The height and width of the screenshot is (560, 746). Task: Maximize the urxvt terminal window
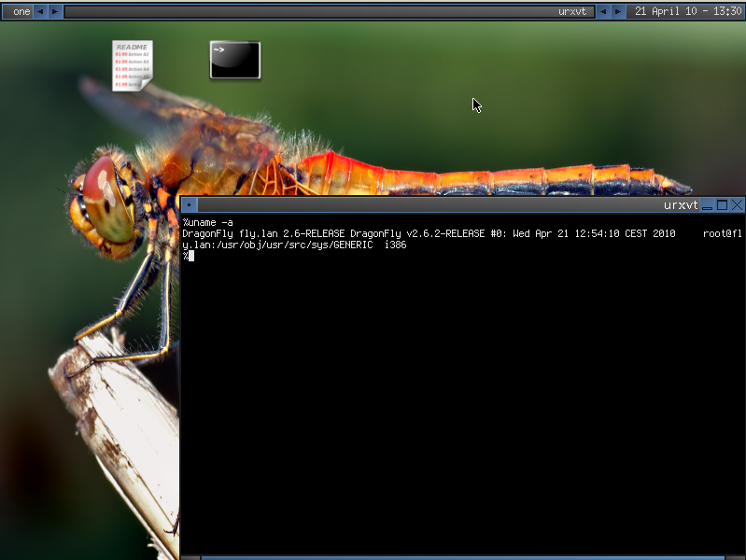722,204
